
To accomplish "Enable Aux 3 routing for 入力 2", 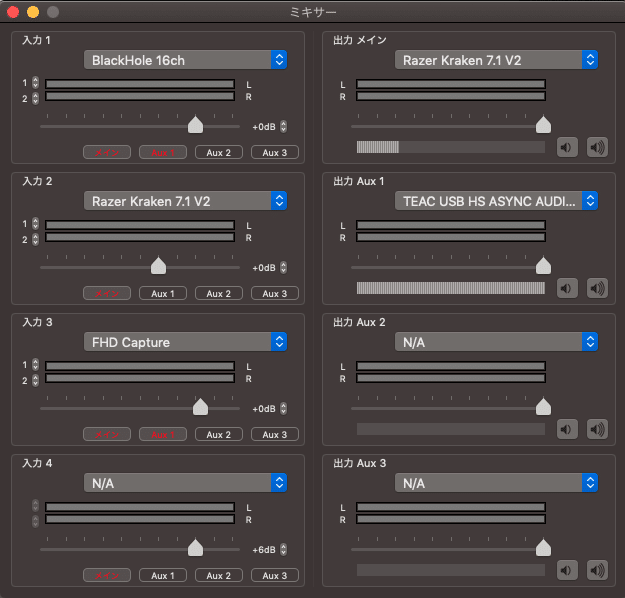I will (275, 294).
